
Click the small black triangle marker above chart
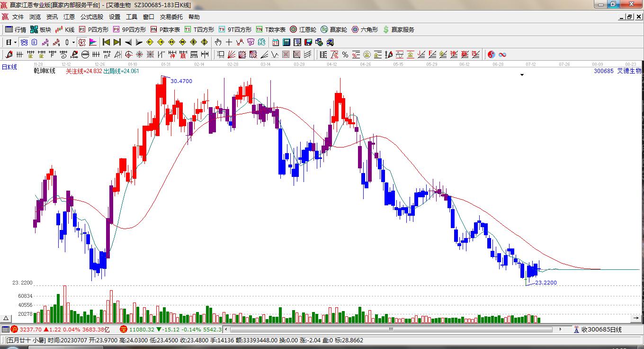click(522, 75)
